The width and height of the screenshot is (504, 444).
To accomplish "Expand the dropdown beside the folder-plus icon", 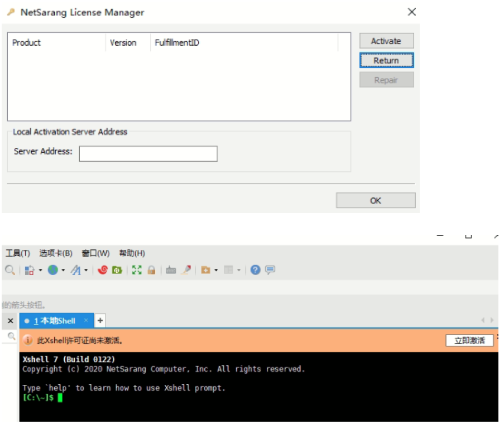I will [216, 271].
